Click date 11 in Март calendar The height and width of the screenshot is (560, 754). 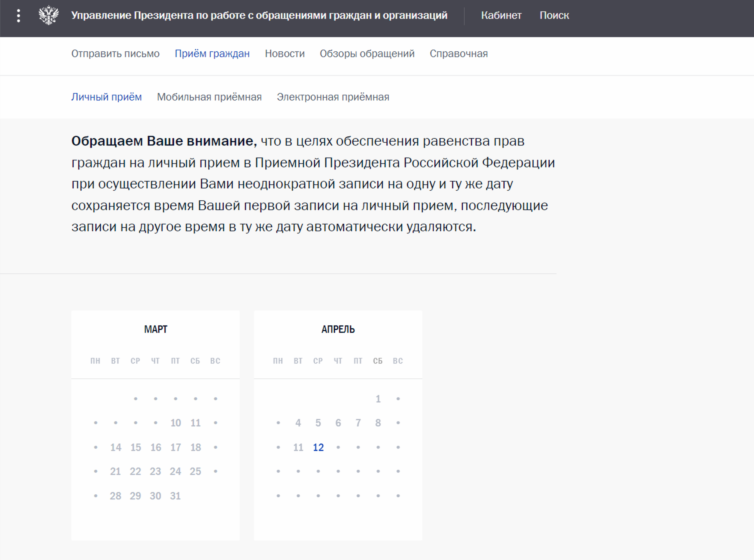(x=195, y=423)
